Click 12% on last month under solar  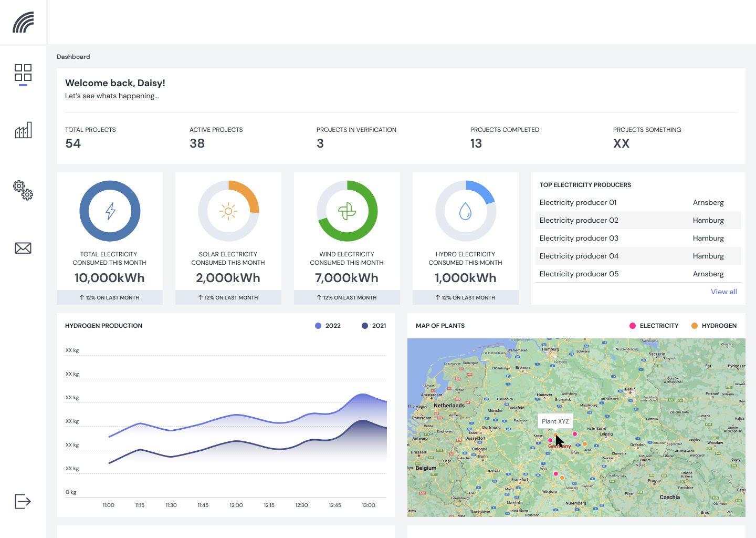click(228, 297)
